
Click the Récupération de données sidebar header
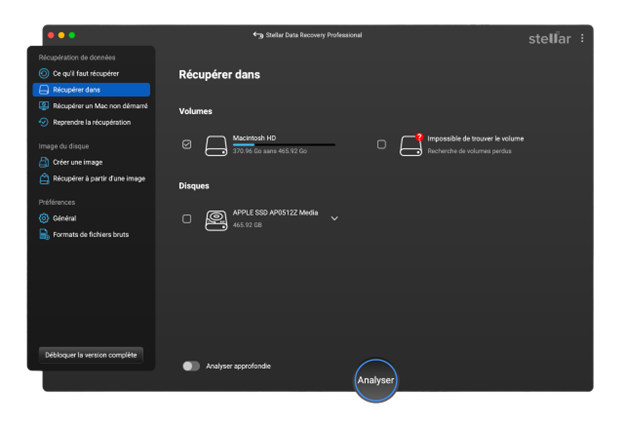coord(77,58)
